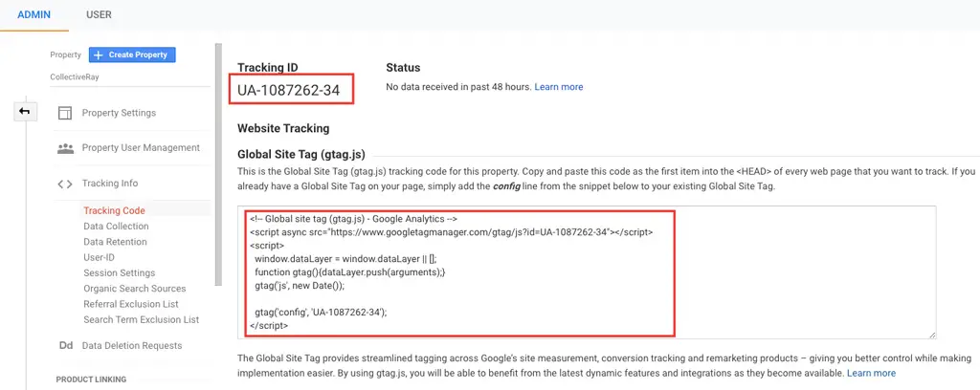Click the CollectiveRay property name

tap(75, 77)
